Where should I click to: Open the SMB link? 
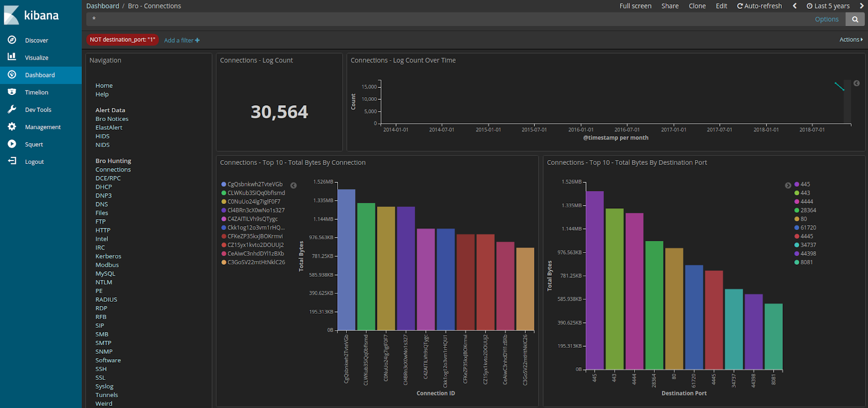(102, 334)
